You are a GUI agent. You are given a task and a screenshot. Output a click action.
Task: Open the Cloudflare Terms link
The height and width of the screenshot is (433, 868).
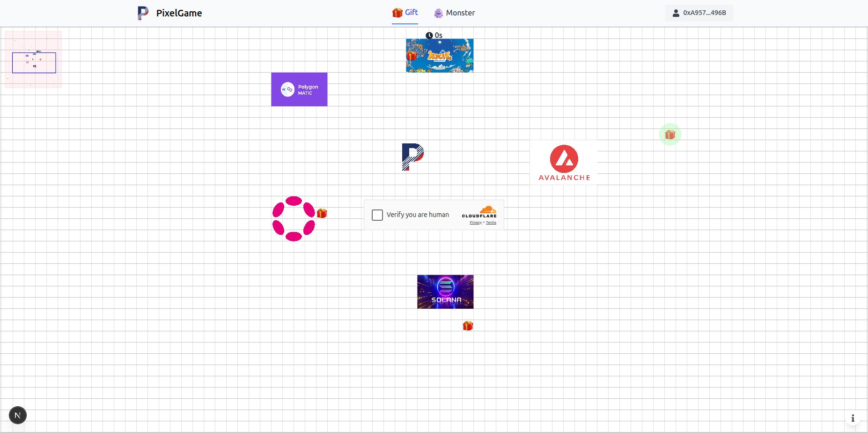coord(491,223)
